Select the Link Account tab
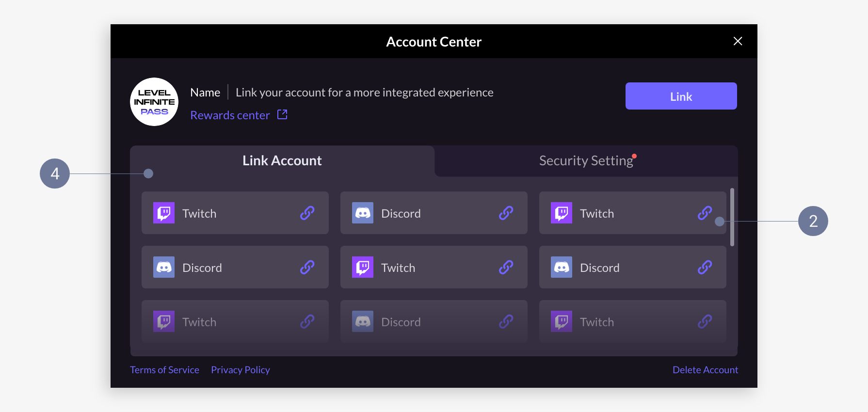Screen dimensions: 868x412 tap(282, 160)
